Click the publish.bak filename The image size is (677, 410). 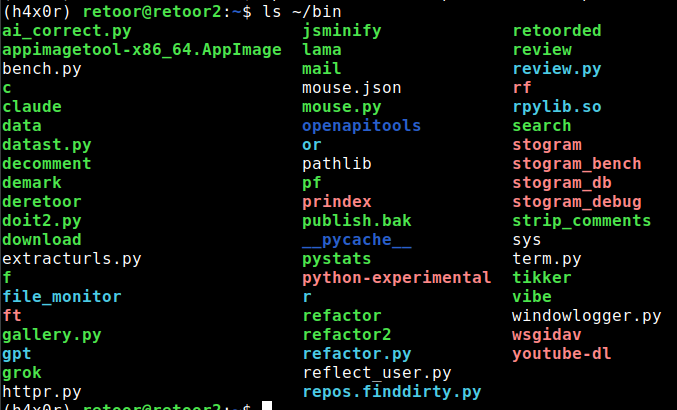357,221
